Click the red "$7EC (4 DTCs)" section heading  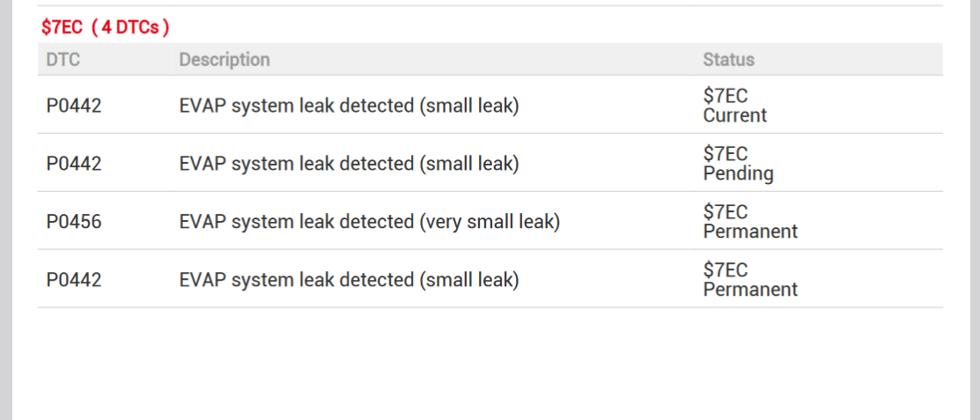105,27
